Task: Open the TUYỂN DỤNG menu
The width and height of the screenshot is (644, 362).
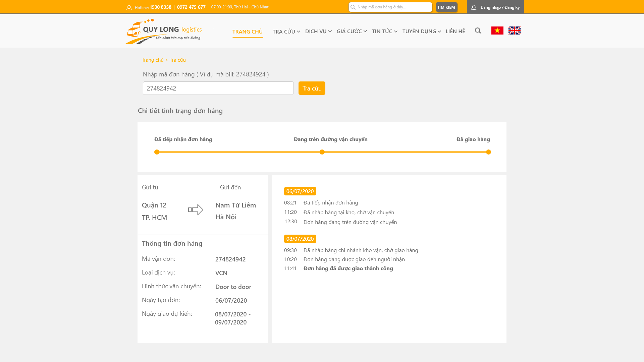Action: (x=422, y=31)
